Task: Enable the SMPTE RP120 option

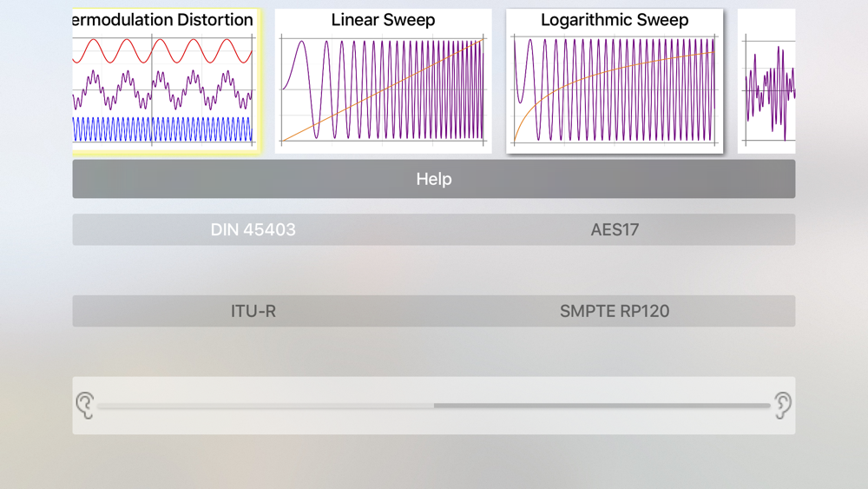Action: 615,311
